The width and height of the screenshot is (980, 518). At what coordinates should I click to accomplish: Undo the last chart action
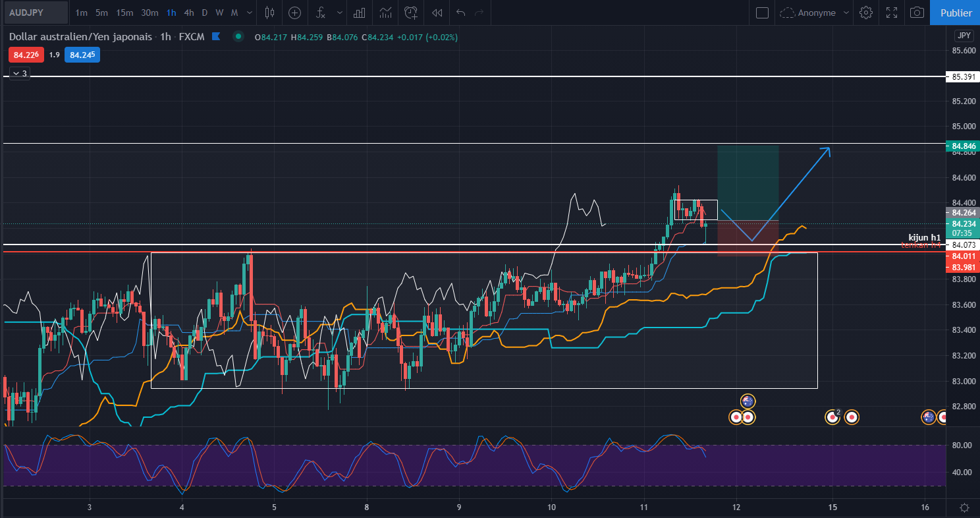(x=460, y=13)
